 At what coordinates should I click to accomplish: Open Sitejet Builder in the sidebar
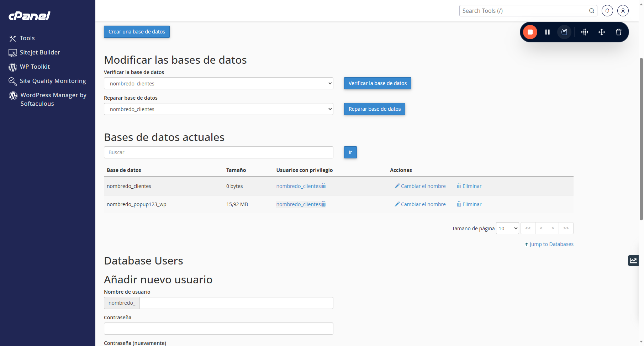click(x=35, y=52)
